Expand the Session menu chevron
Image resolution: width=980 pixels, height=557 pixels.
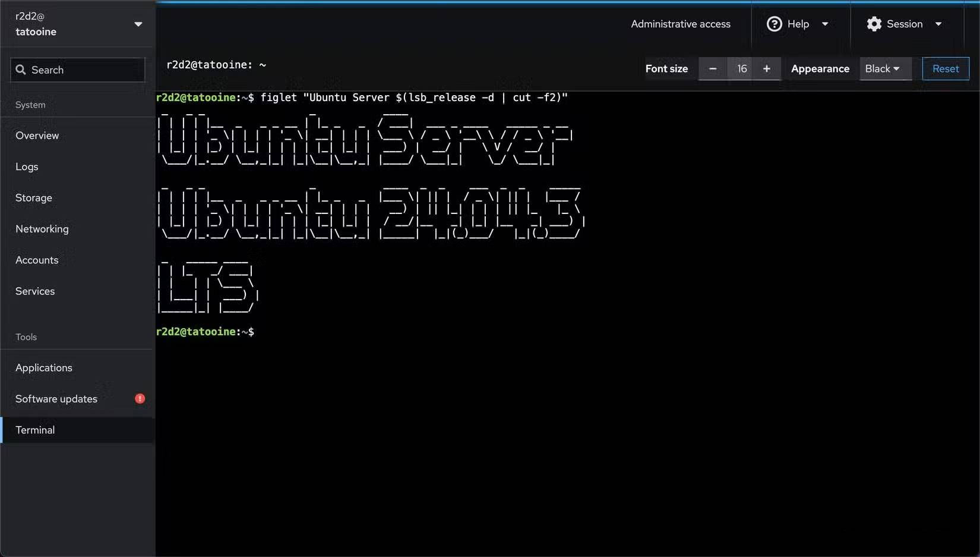pos(939,24)
